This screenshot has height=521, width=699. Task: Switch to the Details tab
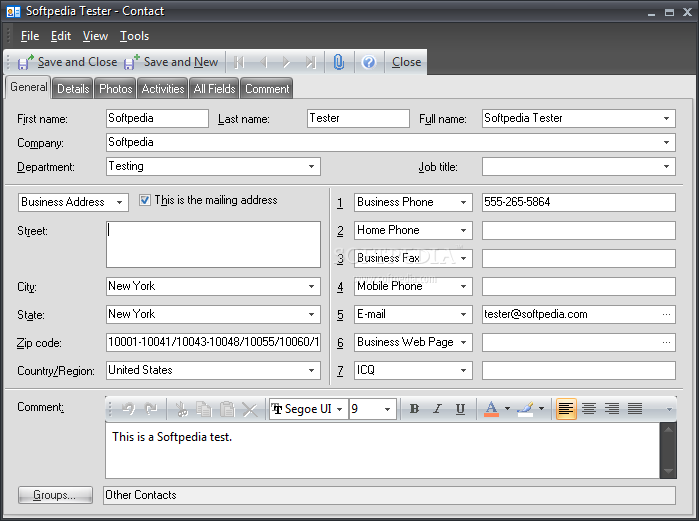click(73, 89)
